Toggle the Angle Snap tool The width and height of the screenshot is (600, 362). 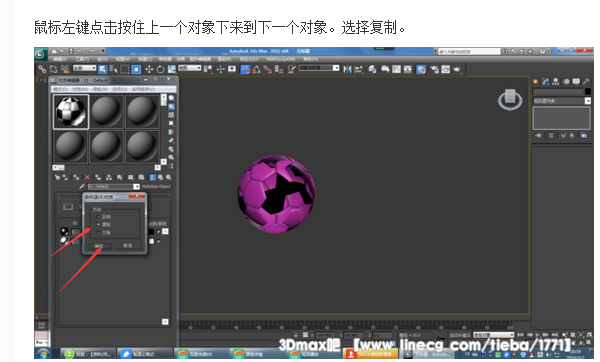pos(256,69)
